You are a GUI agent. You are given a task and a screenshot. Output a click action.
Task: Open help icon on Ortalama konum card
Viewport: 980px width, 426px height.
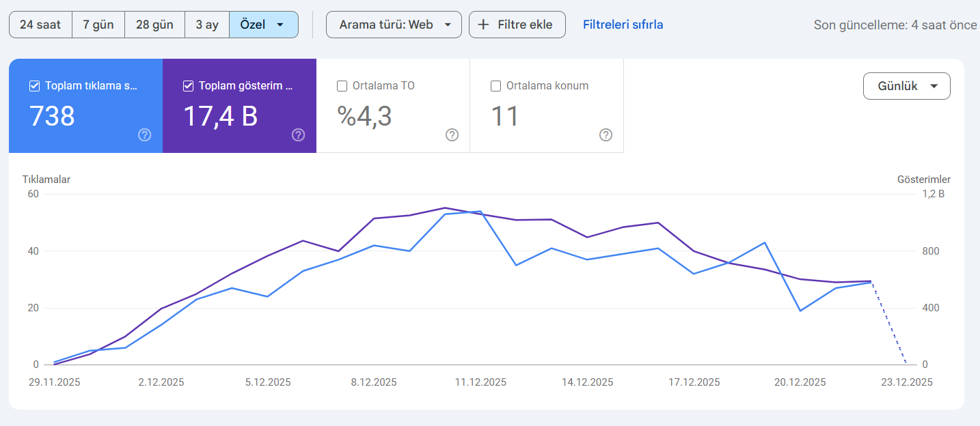[x=605, y=135]
